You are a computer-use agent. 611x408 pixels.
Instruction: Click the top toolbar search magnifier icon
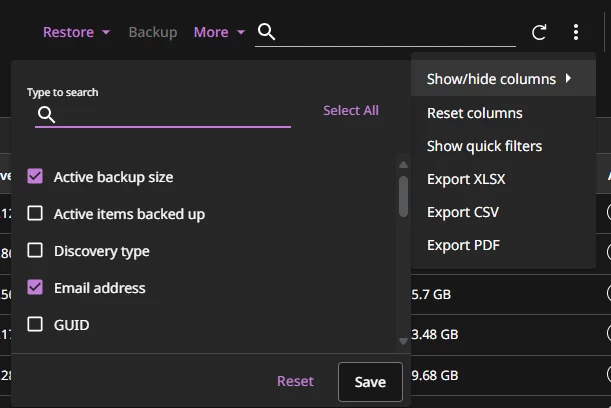click(x=266, y=32)
